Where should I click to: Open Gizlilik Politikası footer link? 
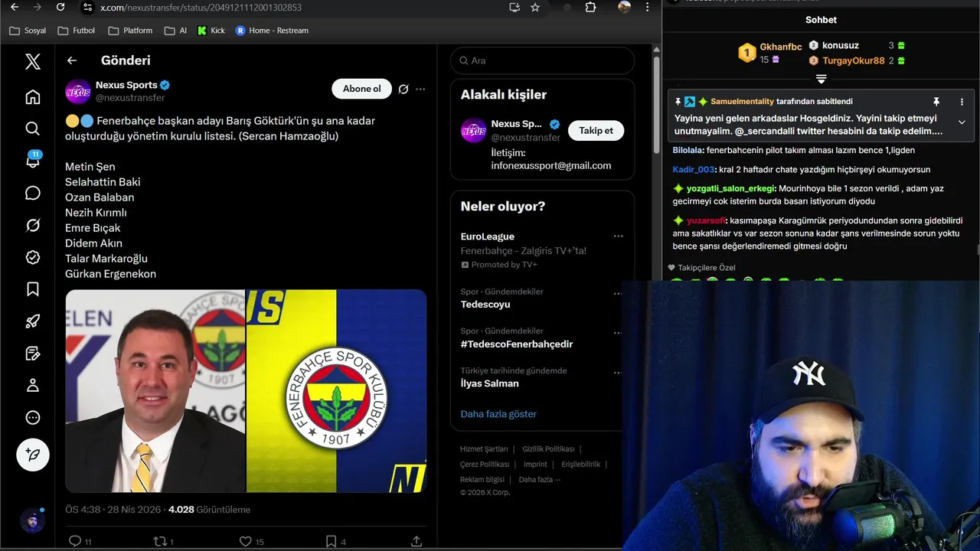548,449
